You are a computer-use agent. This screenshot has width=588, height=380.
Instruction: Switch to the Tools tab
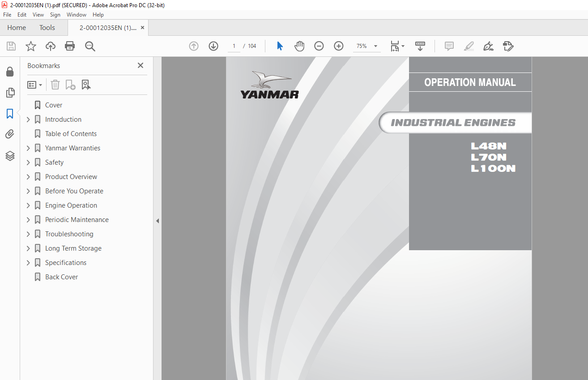pyautogui.click(x=47, y=28)
